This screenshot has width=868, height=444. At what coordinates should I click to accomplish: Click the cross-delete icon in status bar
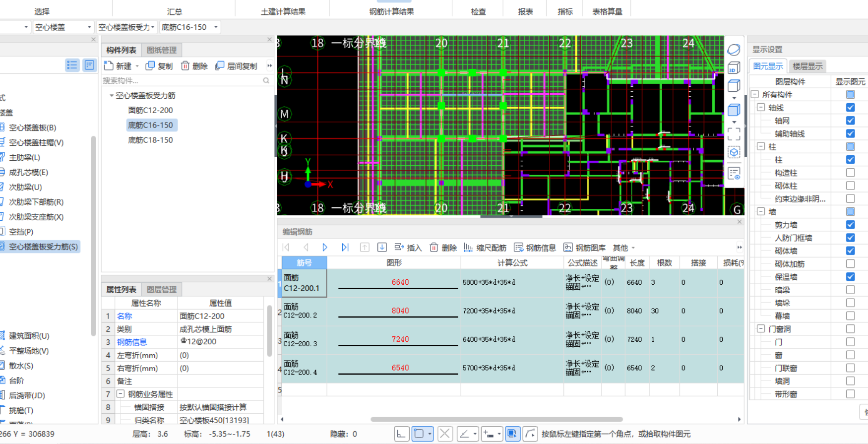(x=445, y=434)
